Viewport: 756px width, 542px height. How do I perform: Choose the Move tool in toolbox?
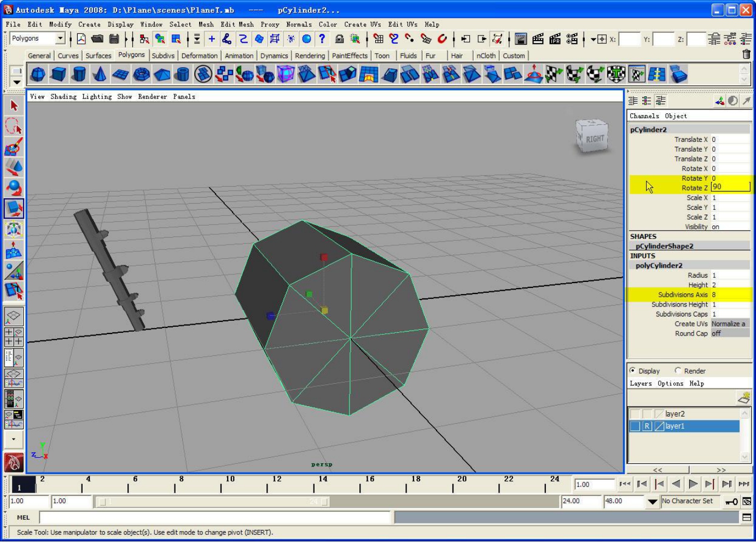coord(14,167)
